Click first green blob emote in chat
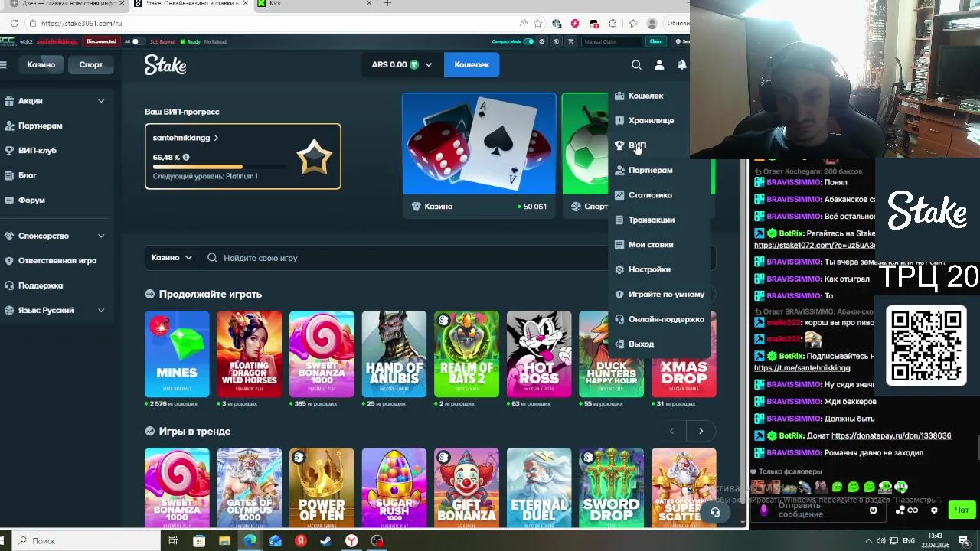This screenshot has width=980, height=551. 837,487
